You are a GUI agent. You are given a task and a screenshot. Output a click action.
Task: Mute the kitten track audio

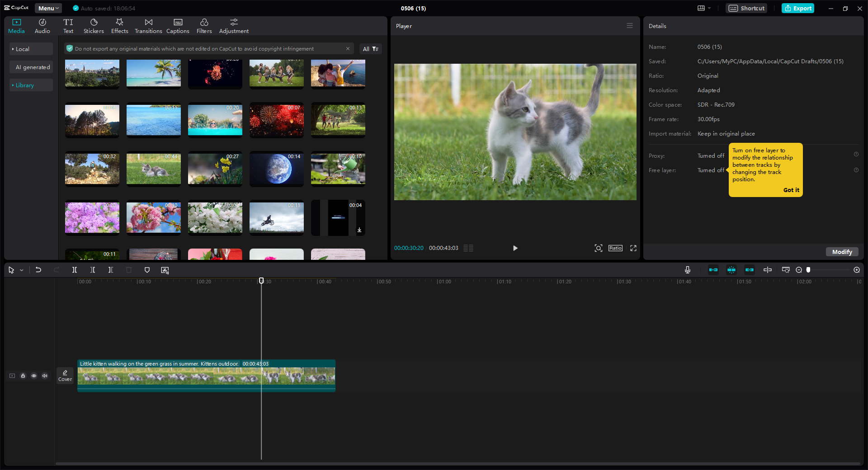(44, 376)
